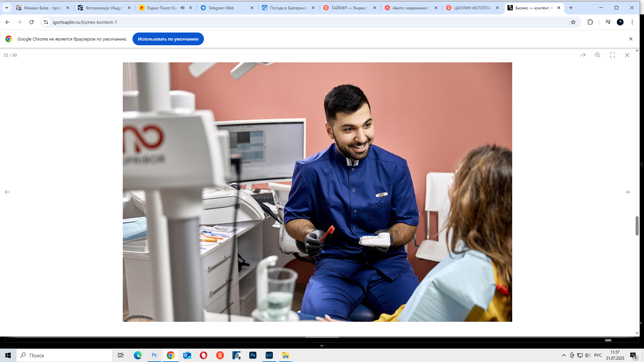Reload the current page
This screenshot has height=362, width=644.
32,22
